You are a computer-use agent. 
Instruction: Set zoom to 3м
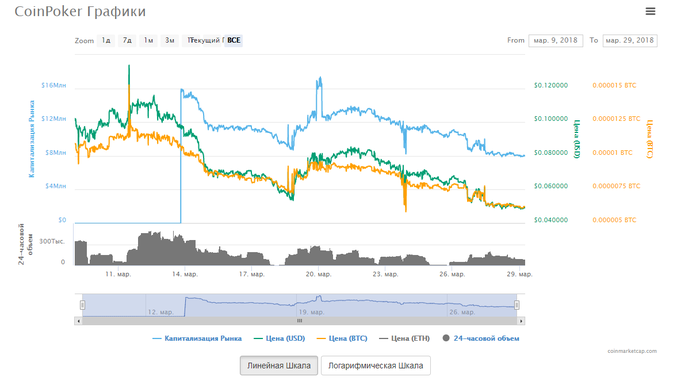[x=170, y=41]
